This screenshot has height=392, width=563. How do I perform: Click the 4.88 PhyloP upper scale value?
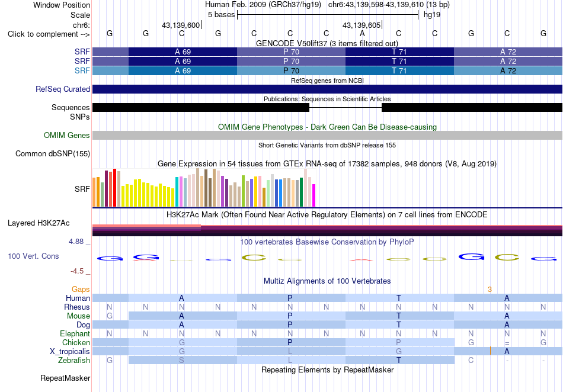76,242
